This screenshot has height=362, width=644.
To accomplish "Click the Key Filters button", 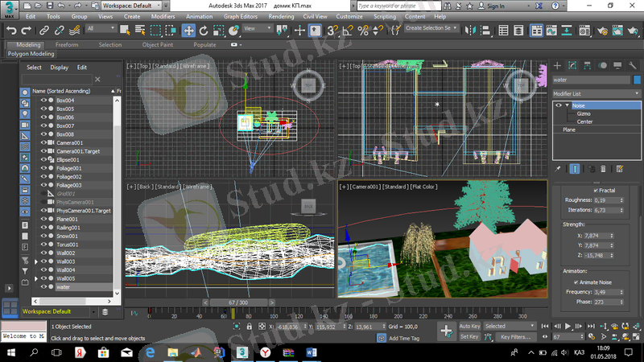I will click(x=515, y=337).
